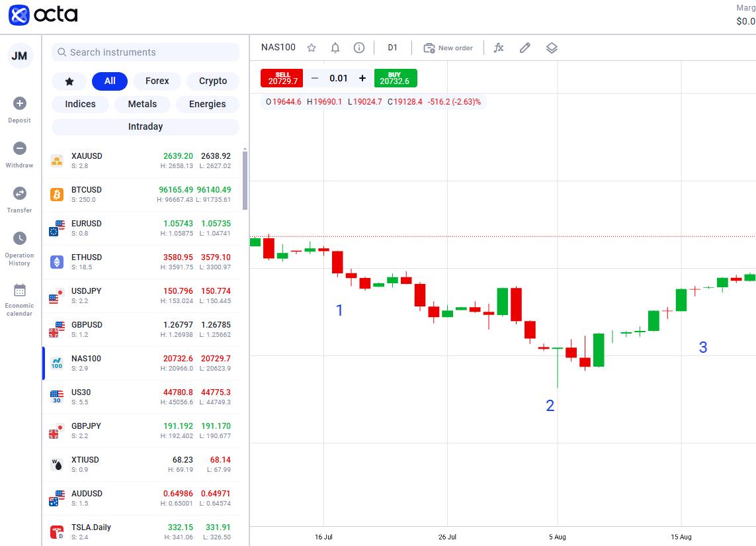Filter instruments by Crypto
The height and width of the screenshot is (546, 756).
tap(212, 81)
